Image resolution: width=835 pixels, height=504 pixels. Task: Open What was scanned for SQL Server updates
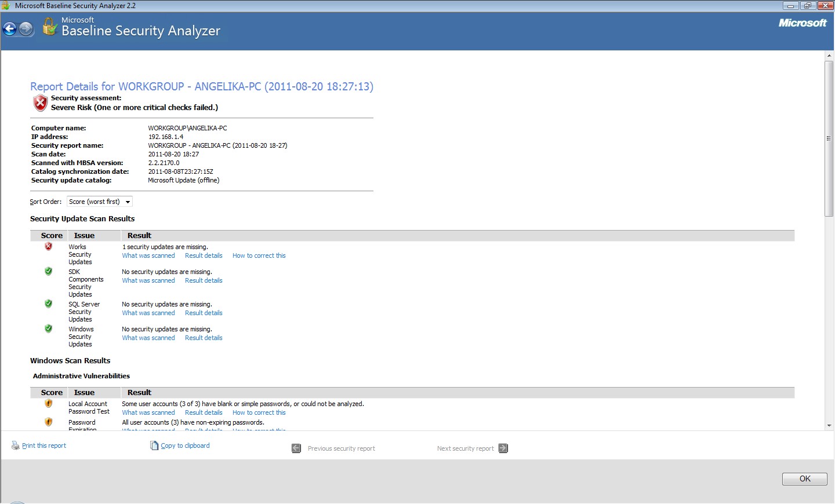148,313
